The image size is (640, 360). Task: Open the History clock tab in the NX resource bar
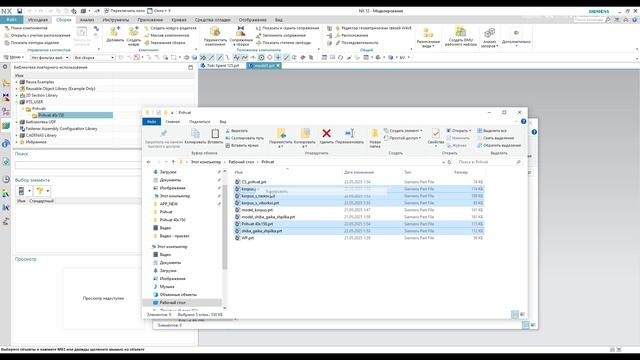[x=6, y=180]
